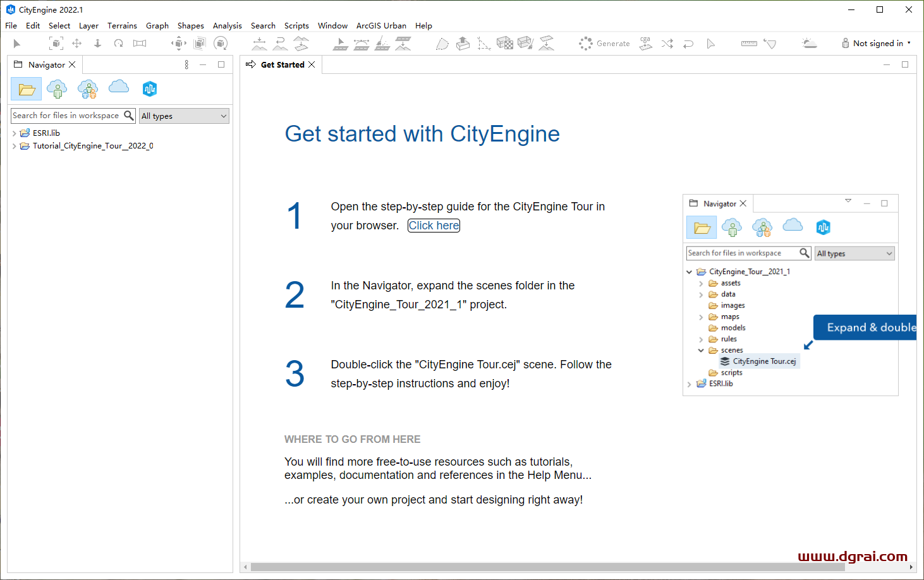924x580 pixels.
Task: Close the Navigator tab
Action: 72,64
